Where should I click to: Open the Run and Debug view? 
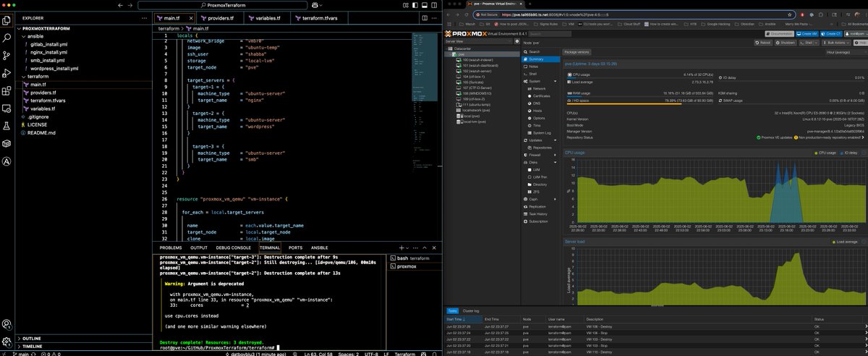[x=7, y=73]
